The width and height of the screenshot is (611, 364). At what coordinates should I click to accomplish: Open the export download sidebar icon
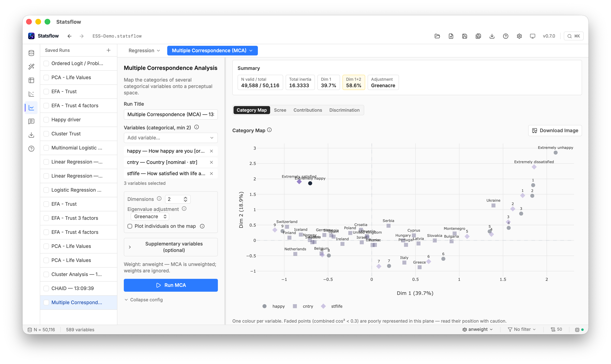pyautogui.click(x=31, y=135)
